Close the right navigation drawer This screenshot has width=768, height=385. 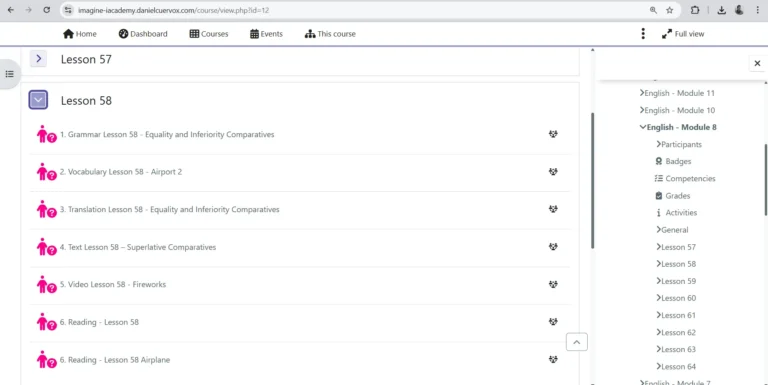(x=757, y=63)
